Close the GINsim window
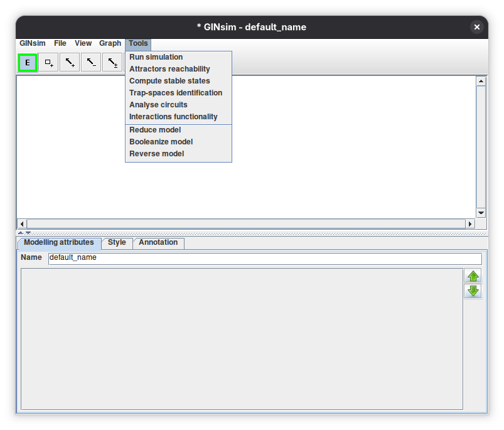504x430 pixels. (476, 27)
